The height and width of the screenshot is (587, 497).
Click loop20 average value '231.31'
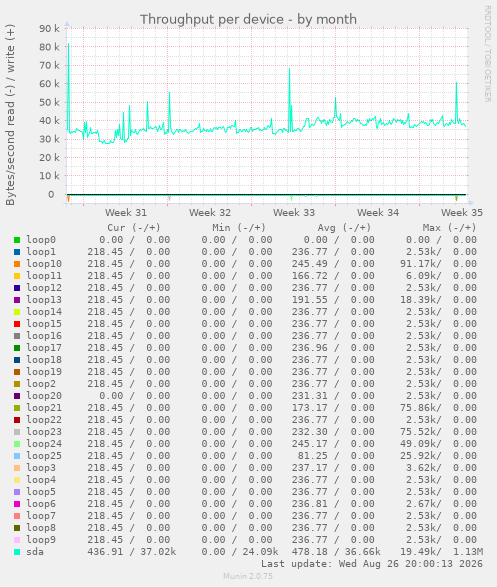pos(310,396)
